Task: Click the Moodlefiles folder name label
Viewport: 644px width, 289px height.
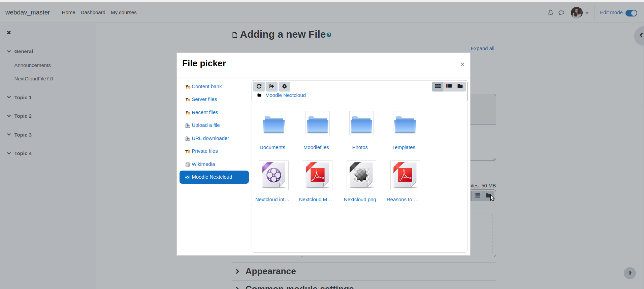Action: click(316, 147)
